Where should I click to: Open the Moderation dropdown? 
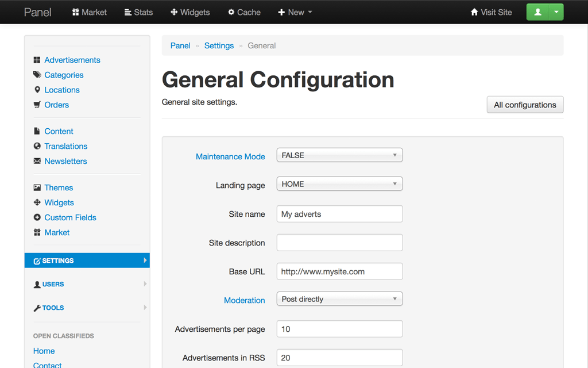pos(339,299)
